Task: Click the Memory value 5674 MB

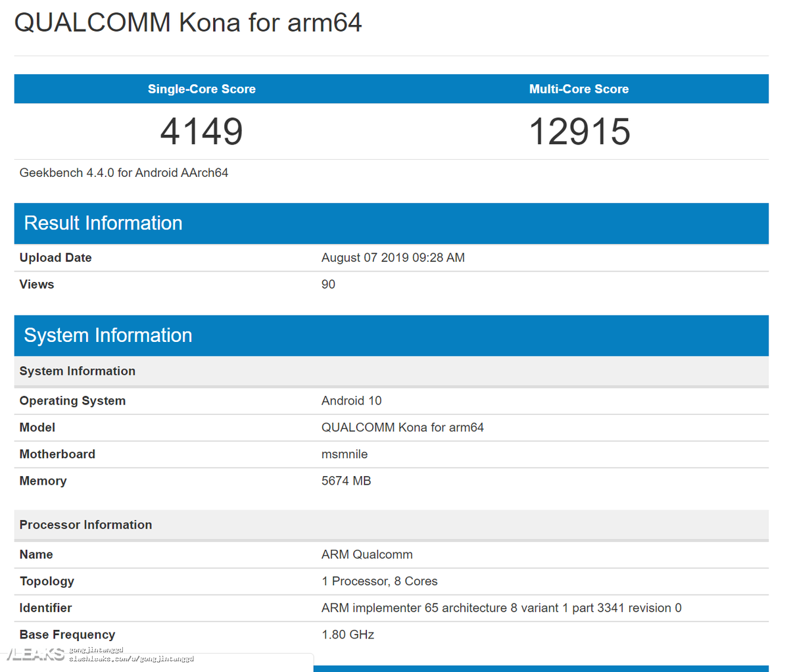Action: 347,481
